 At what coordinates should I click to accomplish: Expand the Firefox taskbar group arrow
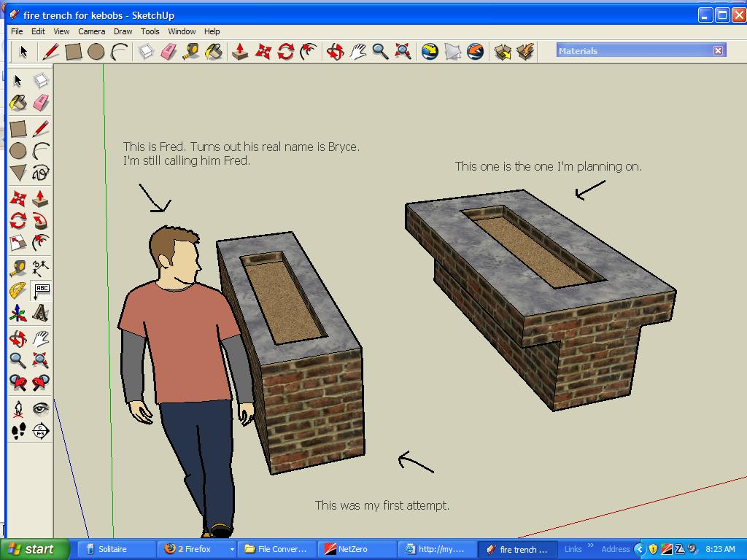(232, 549)
